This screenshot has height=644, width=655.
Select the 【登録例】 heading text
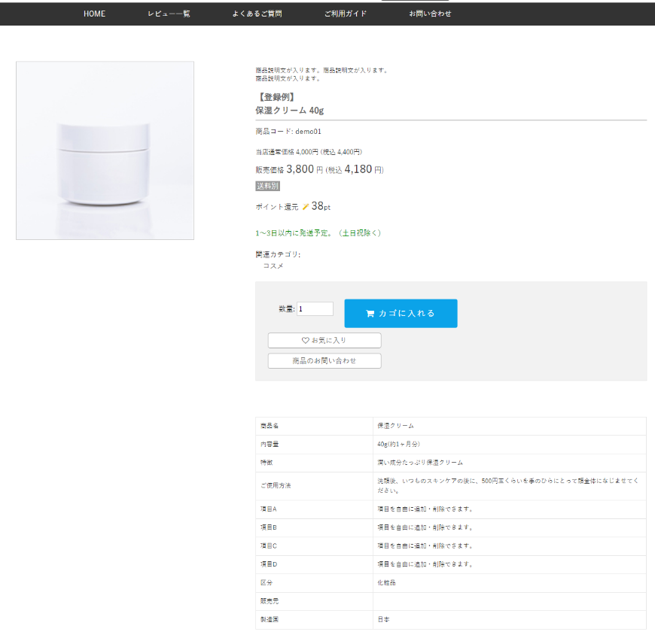pos(276,97)
